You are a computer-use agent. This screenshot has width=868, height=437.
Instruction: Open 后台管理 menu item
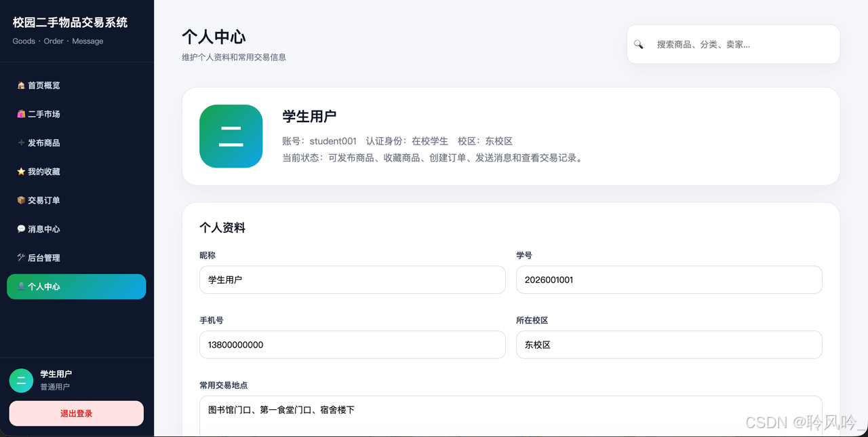click(76, 258)
